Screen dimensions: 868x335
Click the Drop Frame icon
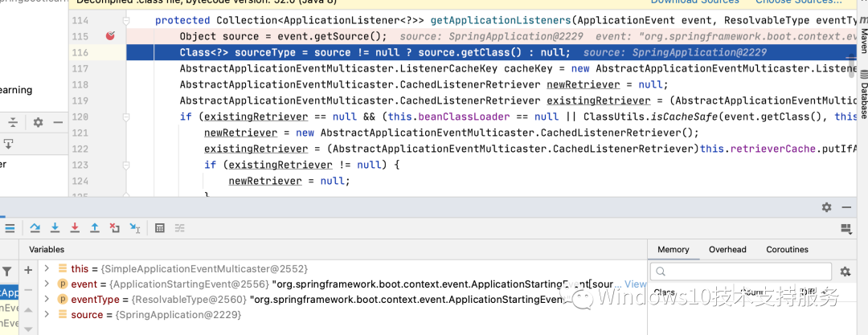pyautogui.click(x=115, y=227)
